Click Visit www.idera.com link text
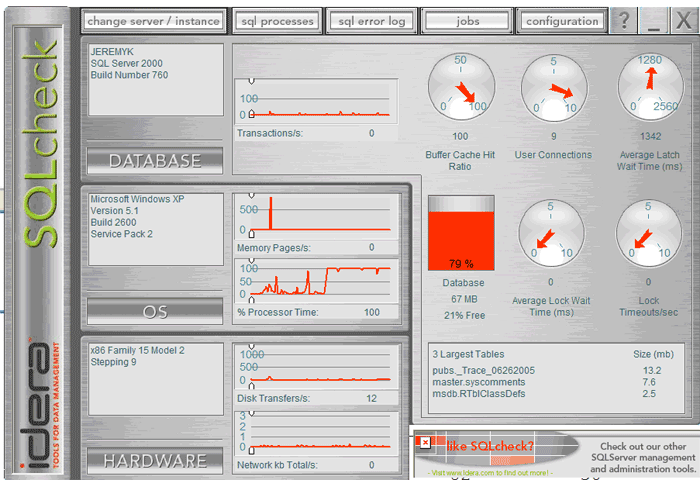The image size is (700, 480). tap(490, 472)
